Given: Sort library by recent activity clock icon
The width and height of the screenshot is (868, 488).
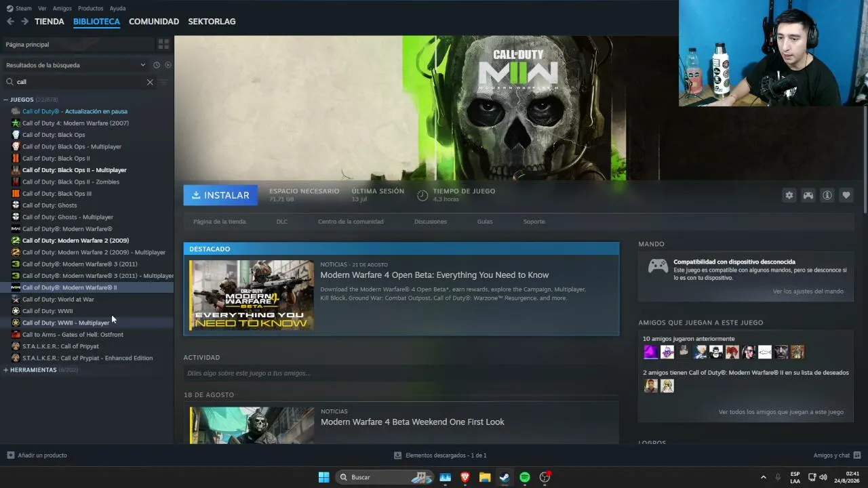Looking at the screenshot, I should [x=157, y=65].
